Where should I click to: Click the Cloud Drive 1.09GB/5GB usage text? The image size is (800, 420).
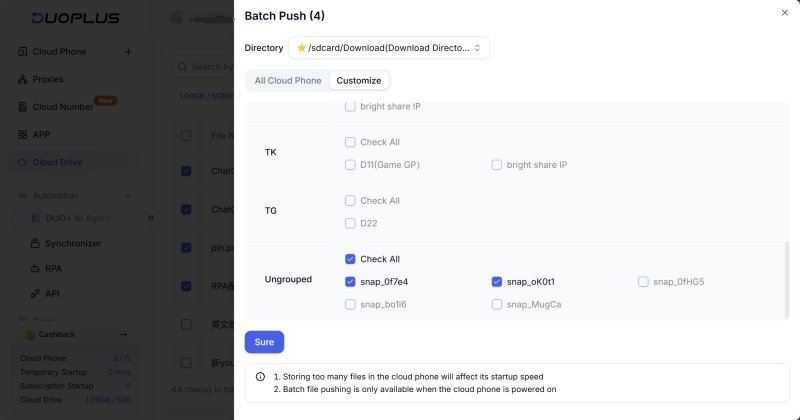coord(108,400)
